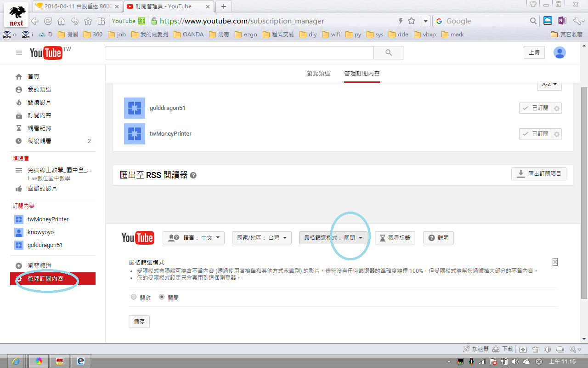Click the RSS help question mark icon

(193, 175)
